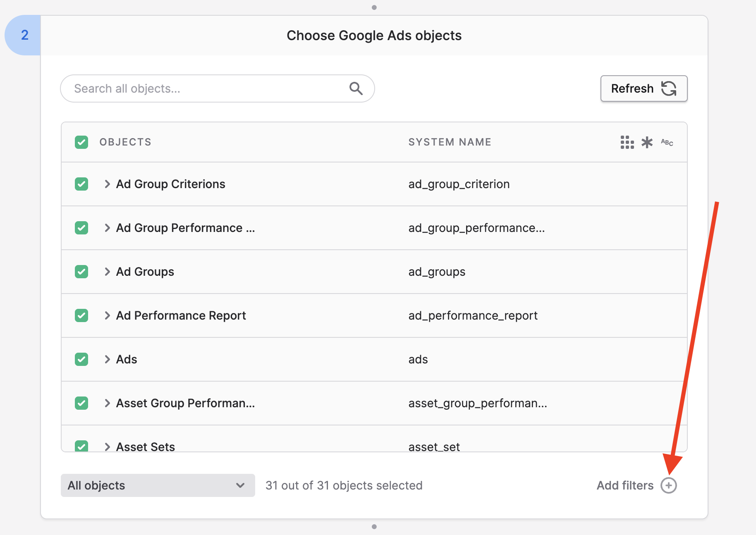Click the ABC text icon in header

[x=667, y=142]
